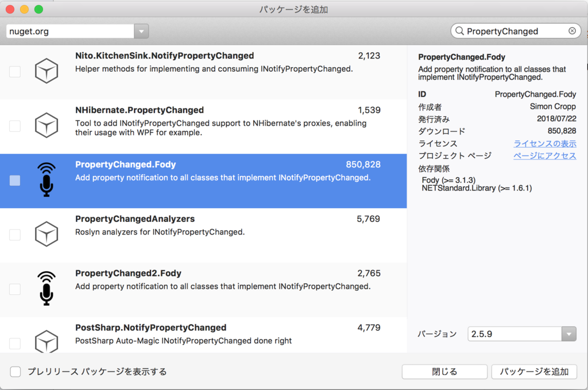Screen dimensions: 588x390
Task: Click the 4,779 download count
Action: tap(369, 327)
